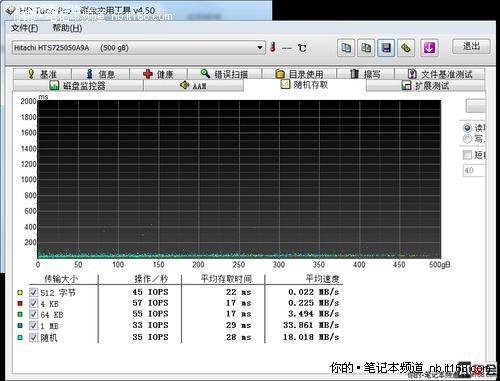Select the read radio button

(467, 128)
